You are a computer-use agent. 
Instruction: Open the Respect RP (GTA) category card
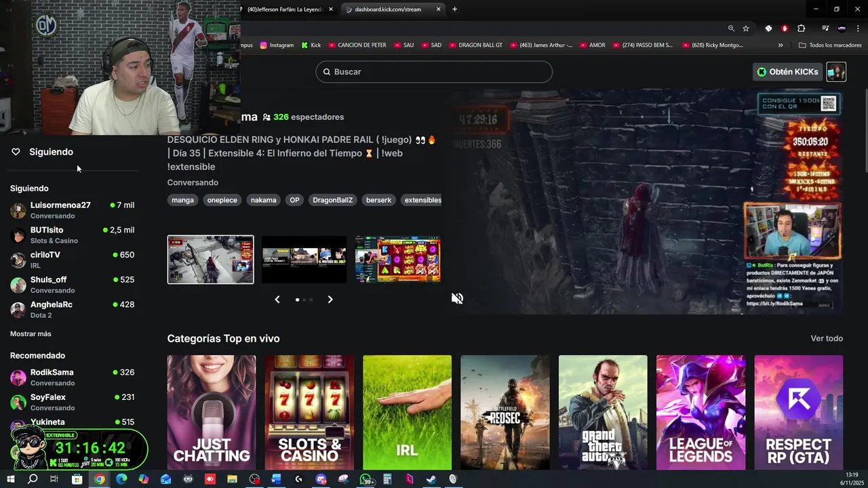point(799,412)
